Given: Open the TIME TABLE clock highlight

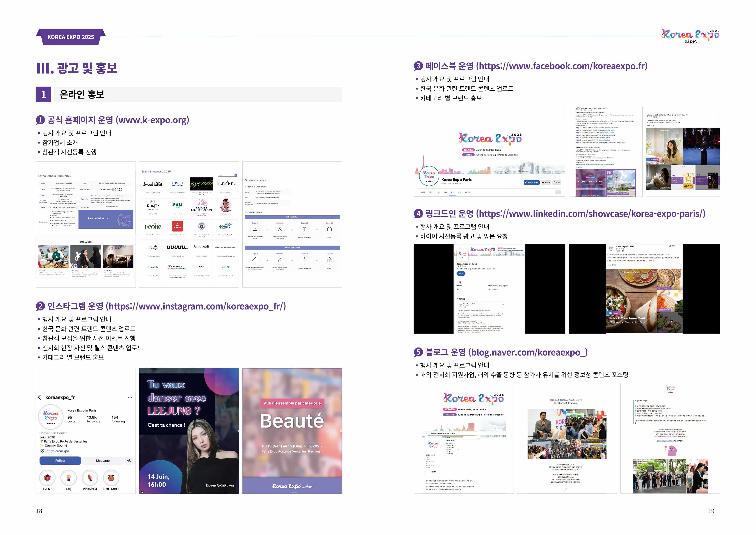Looking at the screenshot, I should tap(111, 478).
